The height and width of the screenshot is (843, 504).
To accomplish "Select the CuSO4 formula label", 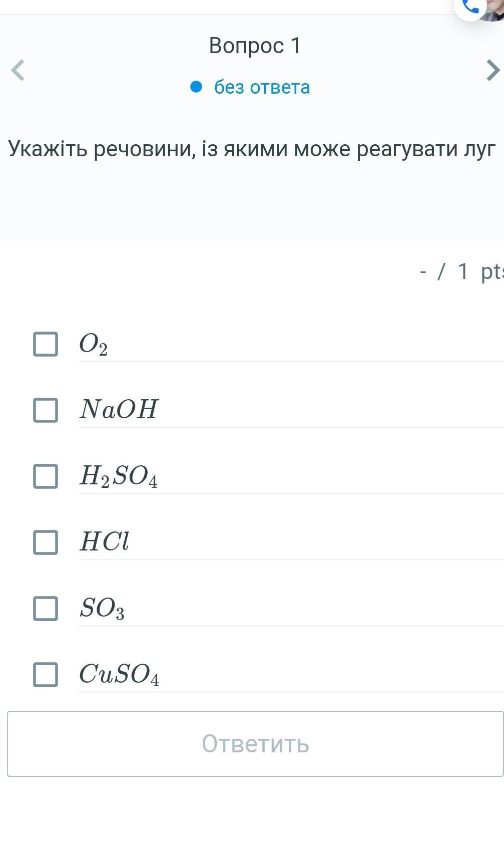I will (x=119, y=675).
